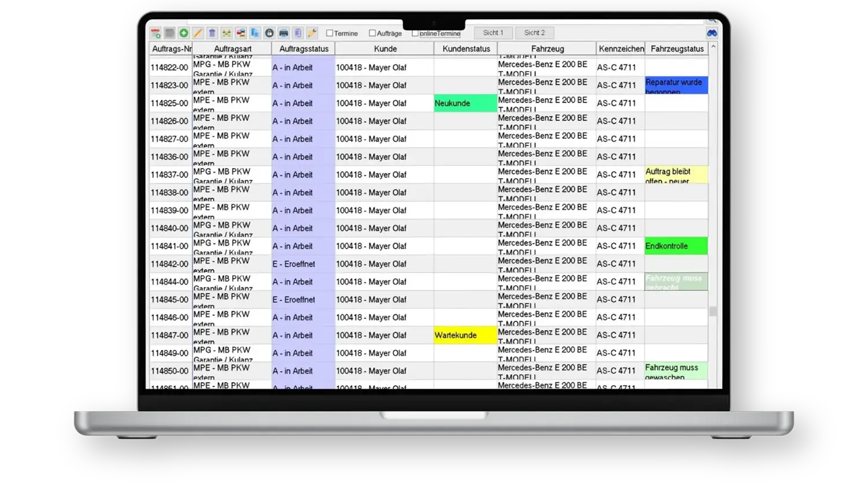Viewport: 868px width, 488px height.
Task: Click the new appointment calendar icon
Action: tap(155, 33)
